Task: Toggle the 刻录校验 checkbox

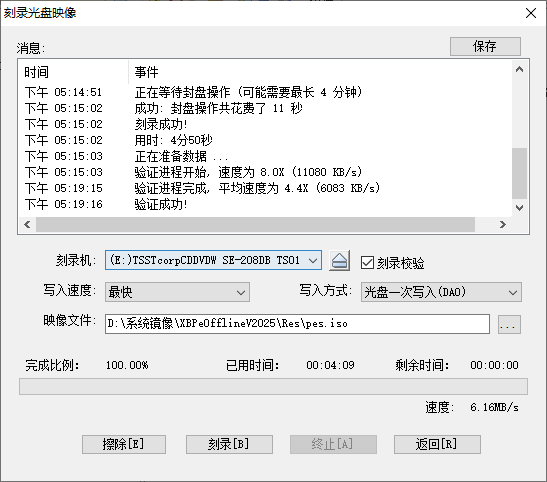Action: pos(367,263)
